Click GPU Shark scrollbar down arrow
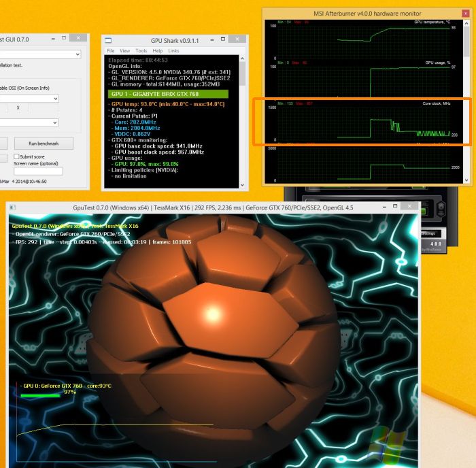The width and height of the screenshot is (476, 468). point(242,184)
